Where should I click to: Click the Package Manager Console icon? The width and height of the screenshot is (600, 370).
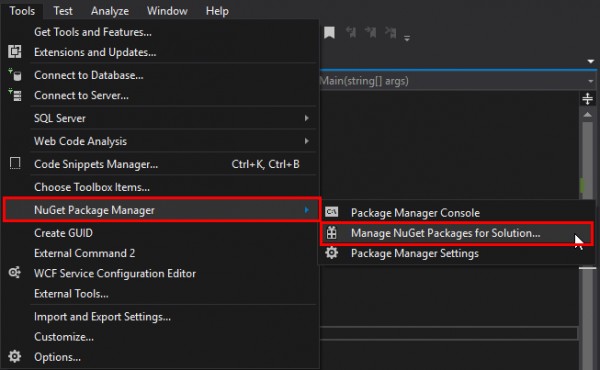coord(331,212)
